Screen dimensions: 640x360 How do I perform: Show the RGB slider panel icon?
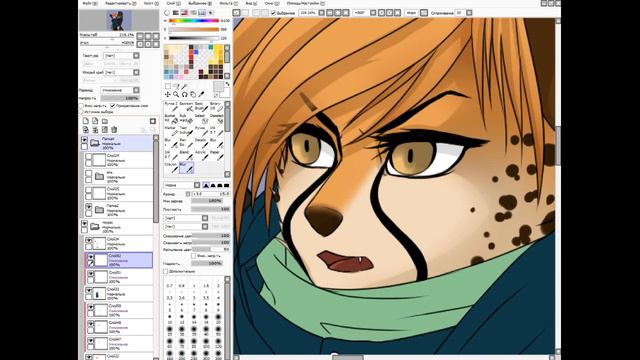coord(176,13)
